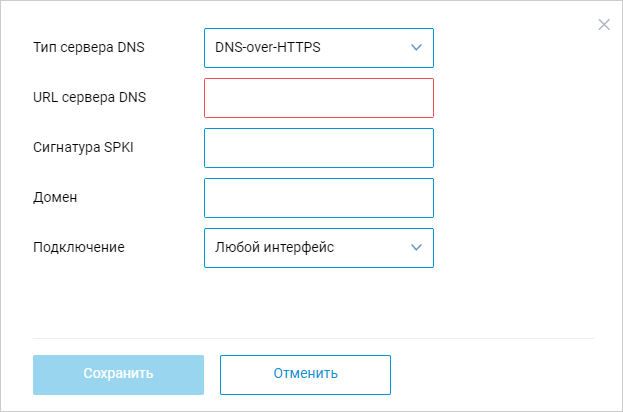The height and width of the screenshot is (412, 623).
Task: Expand the connection interface chevron
Action: point(416,248)
